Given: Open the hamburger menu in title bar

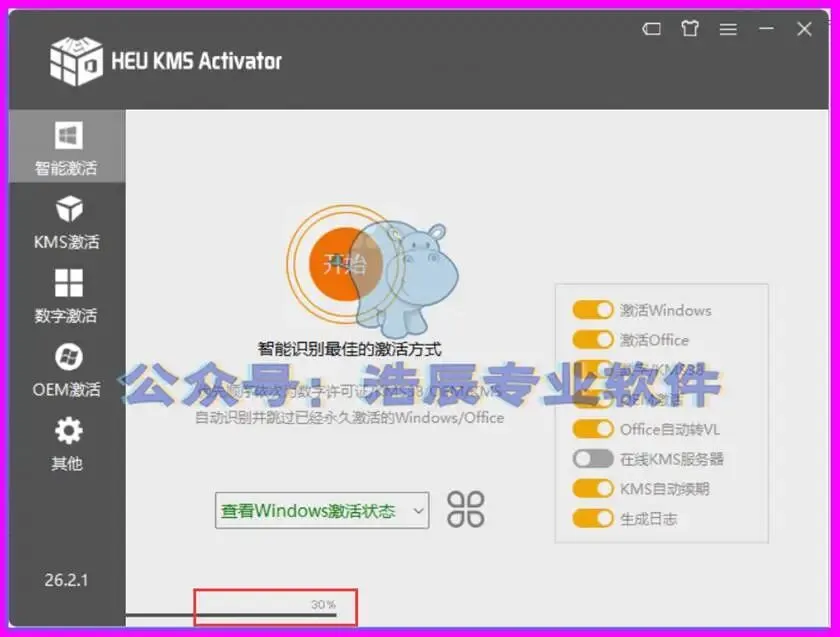Looking at the screenshot, I should (728, 29).
